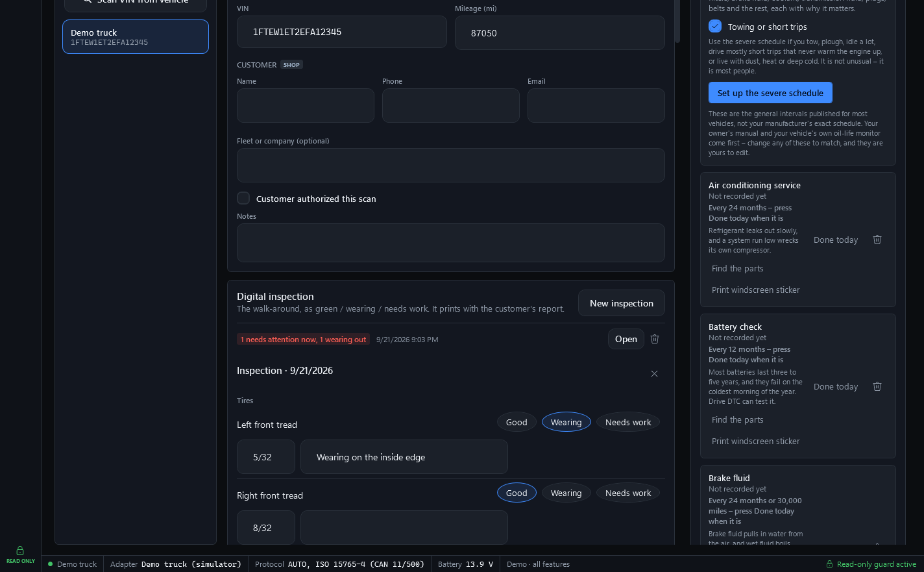
Task: Select the Demo truck vehicle card
Action: tap(136, 36)
